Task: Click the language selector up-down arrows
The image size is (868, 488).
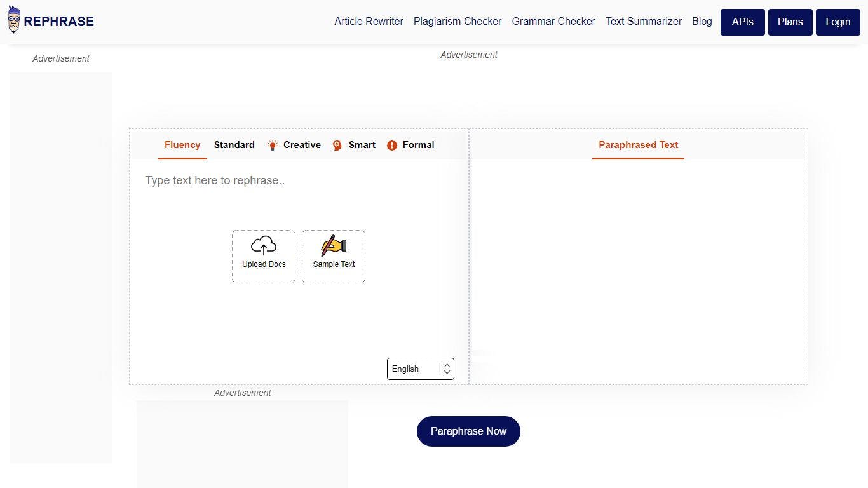Action: [447, 369]
